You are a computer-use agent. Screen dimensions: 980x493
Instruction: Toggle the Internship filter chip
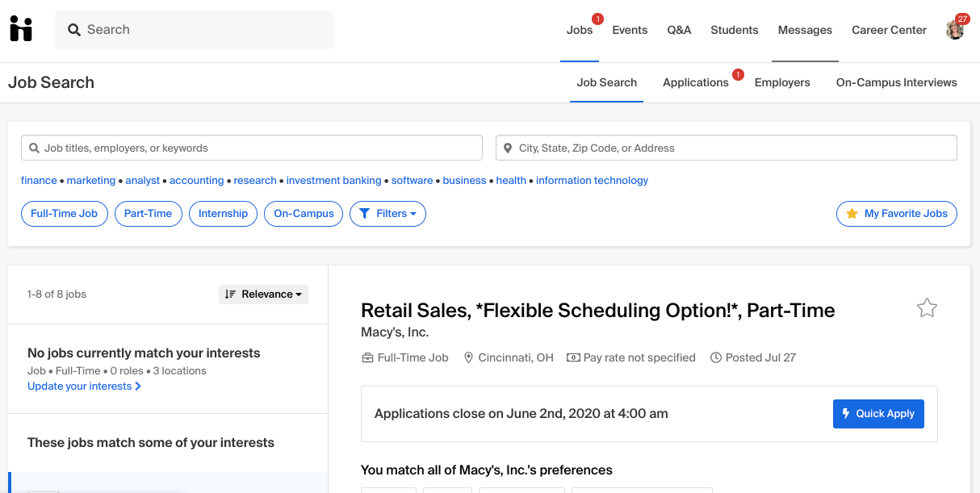click(x=223, y=214)
